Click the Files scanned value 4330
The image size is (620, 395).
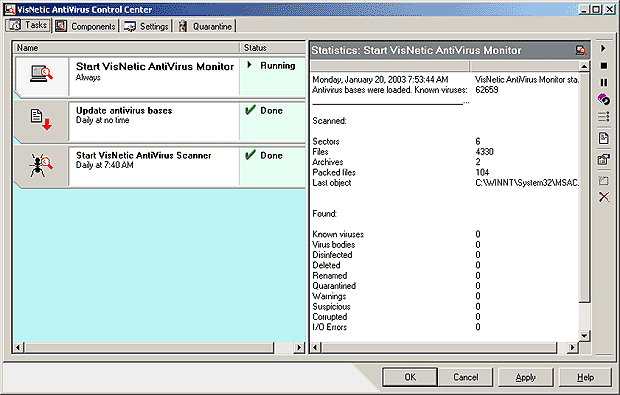click(484, 151)
